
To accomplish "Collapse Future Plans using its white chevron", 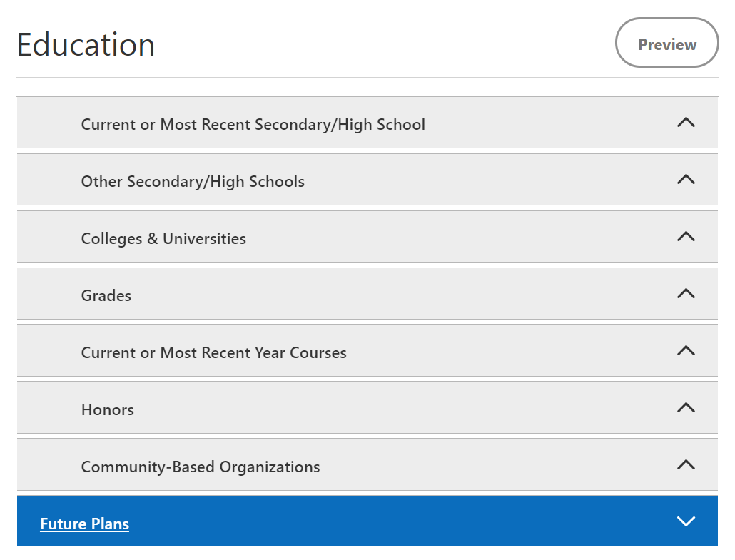I will 686,522.
